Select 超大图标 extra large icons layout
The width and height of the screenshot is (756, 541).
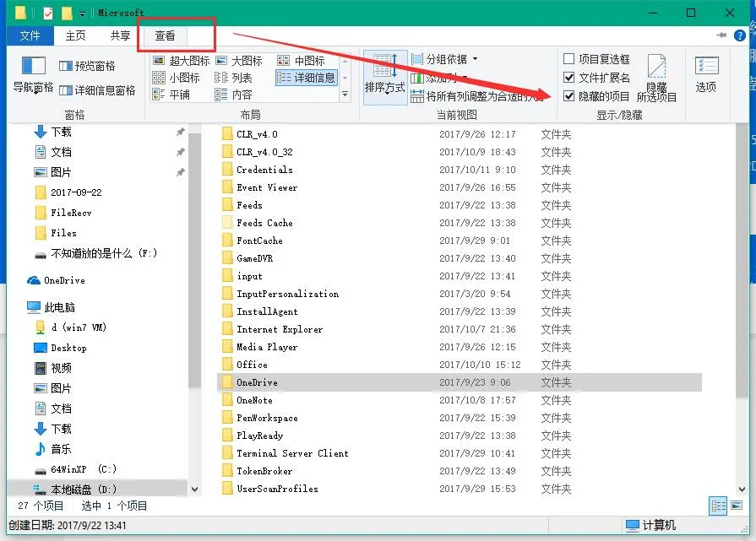[181, 61]
